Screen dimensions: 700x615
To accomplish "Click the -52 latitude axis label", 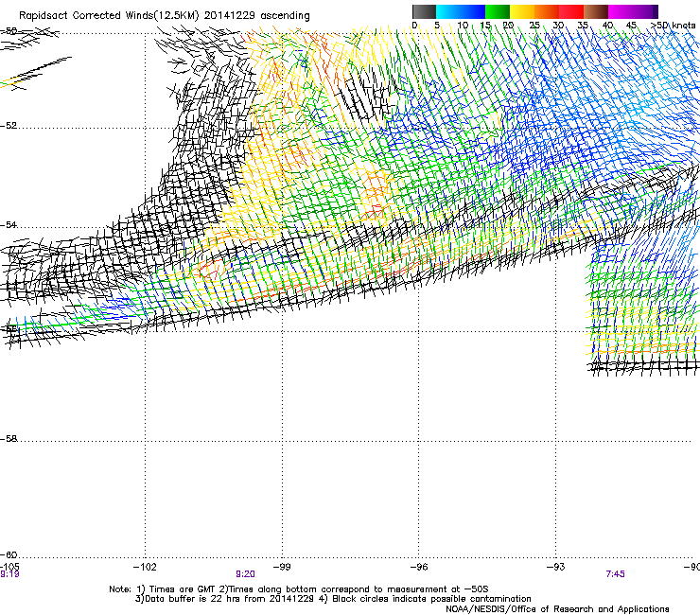I will click(x=9, y=126).
